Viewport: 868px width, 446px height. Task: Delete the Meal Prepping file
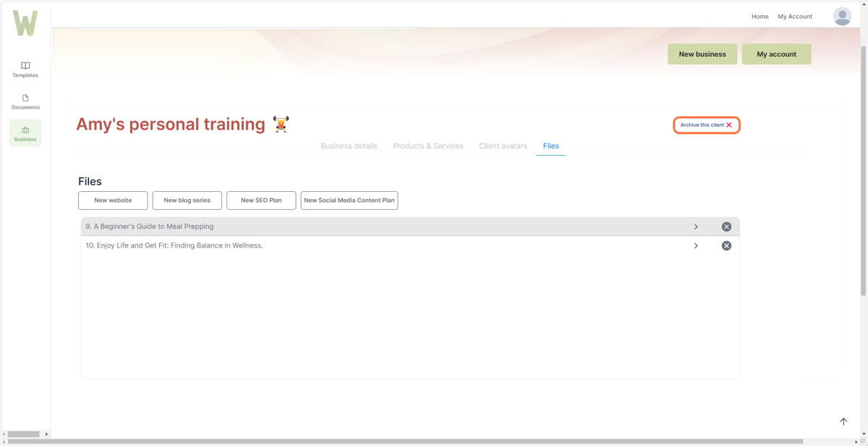(726, 227)
